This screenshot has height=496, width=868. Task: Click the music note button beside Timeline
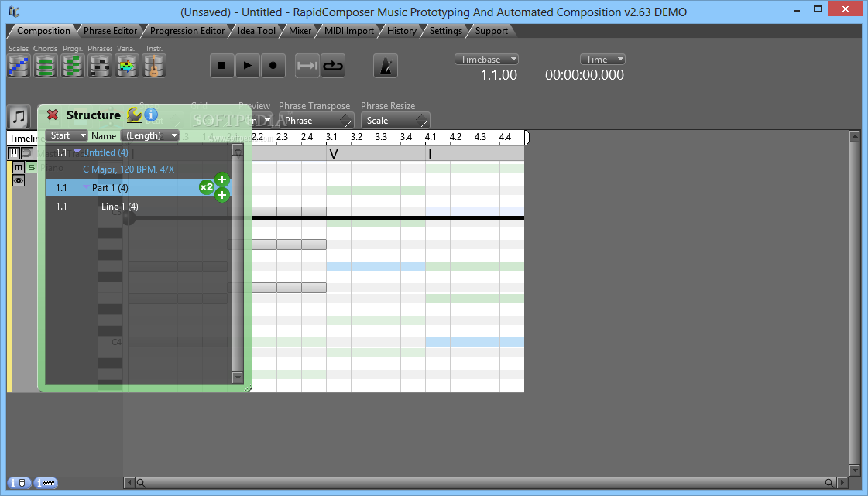[x=19, y=117]
